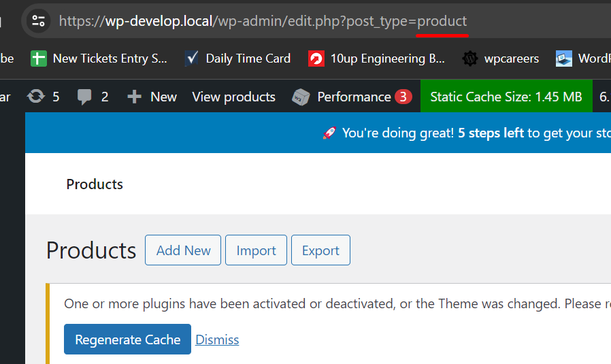The image size is (611, 364).
Task: Click the Import button
Action: tap(256, 250)
